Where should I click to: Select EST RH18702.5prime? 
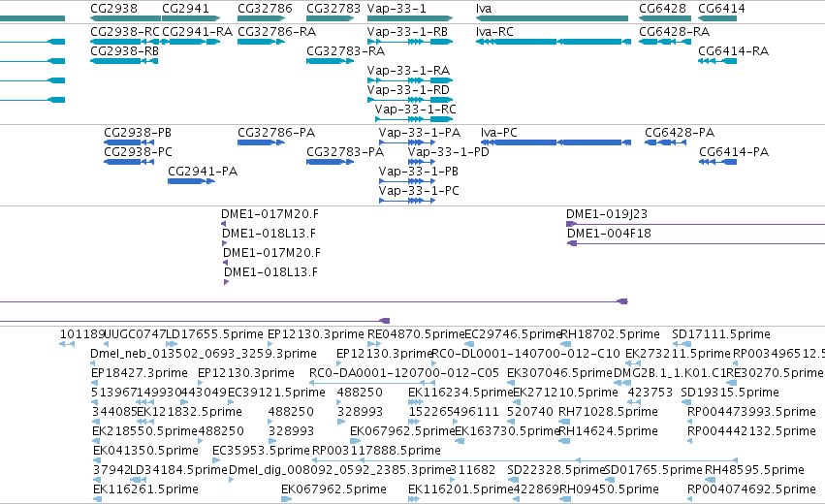[x=611, y=334]
